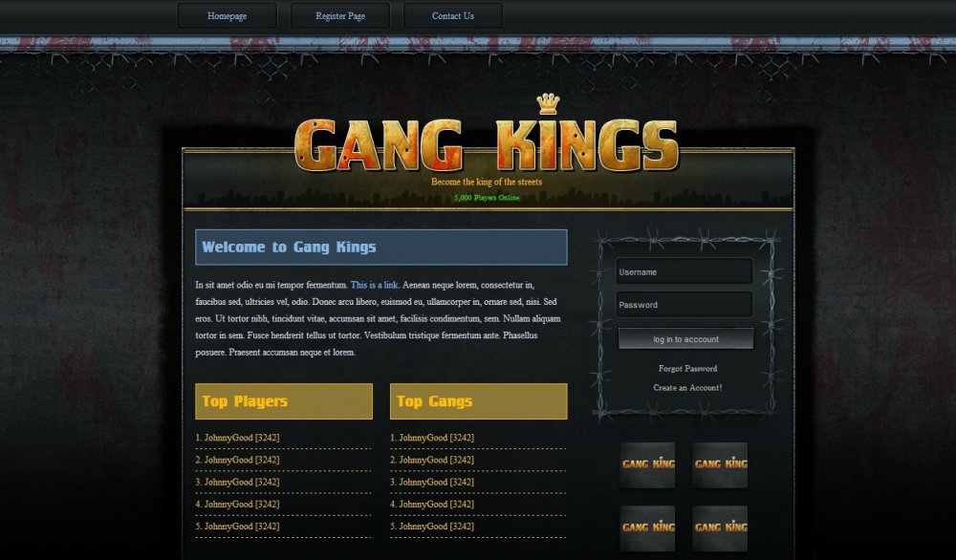This screenshot has width=956, height=560.
Task: Focus the Password input field
Action: click(x=684, y=305)
